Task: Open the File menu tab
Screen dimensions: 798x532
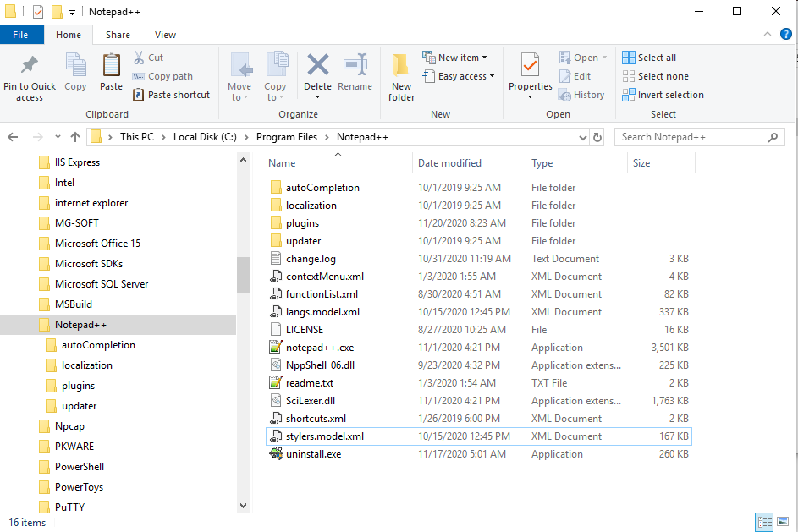Action: [20, 35]
